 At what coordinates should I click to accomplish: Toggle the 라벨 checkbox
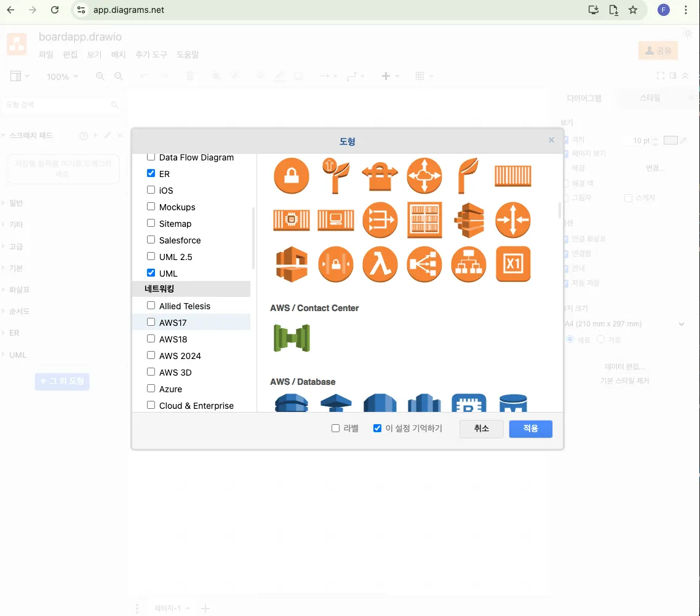click(335, 428)
